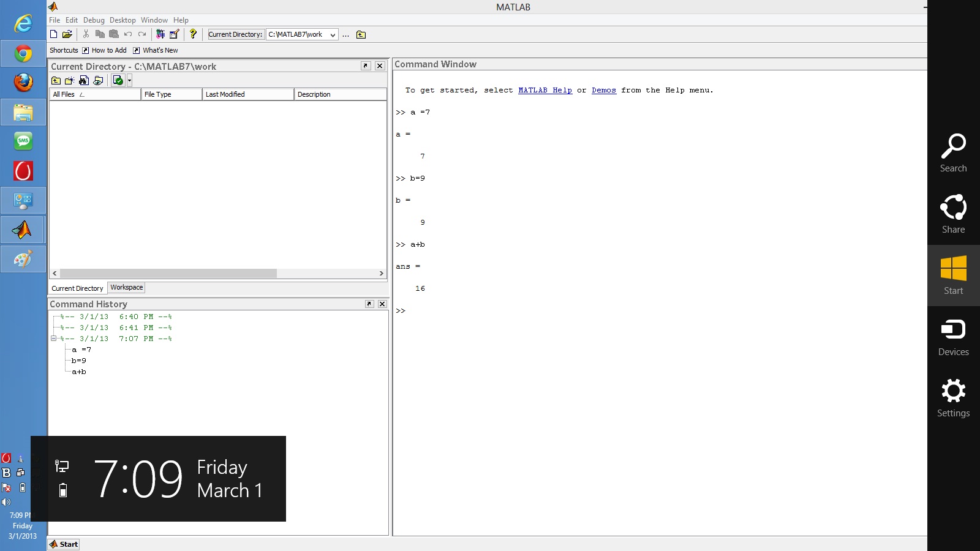Image resolution: width=980 pixels, height=551 pixels.
Task: Launch Simulink from the toolbar
Action: (160, 34)
